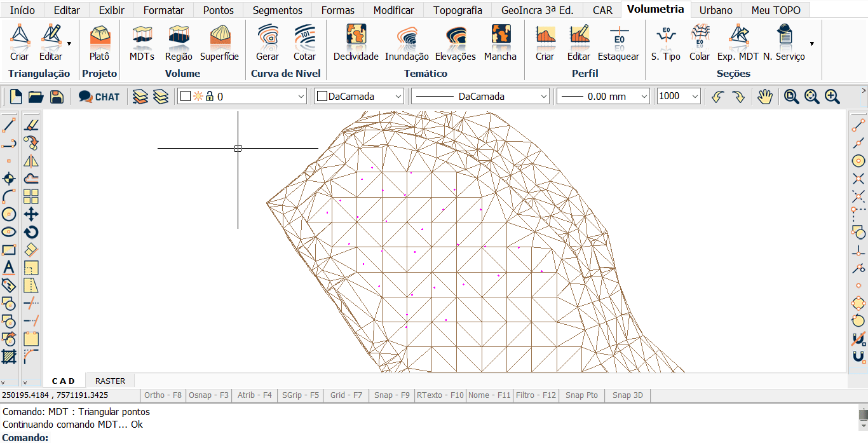Viewport: 868px width, 443px height.
Task: Toggle Snap 3D in status bar
Action: point(628,395)
